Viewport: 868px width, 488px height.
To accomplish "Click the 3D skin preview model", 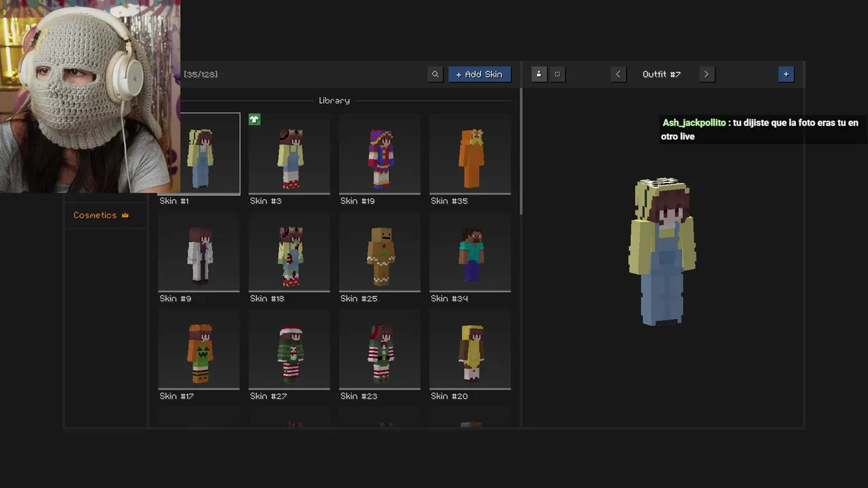I will click(663, 251).
